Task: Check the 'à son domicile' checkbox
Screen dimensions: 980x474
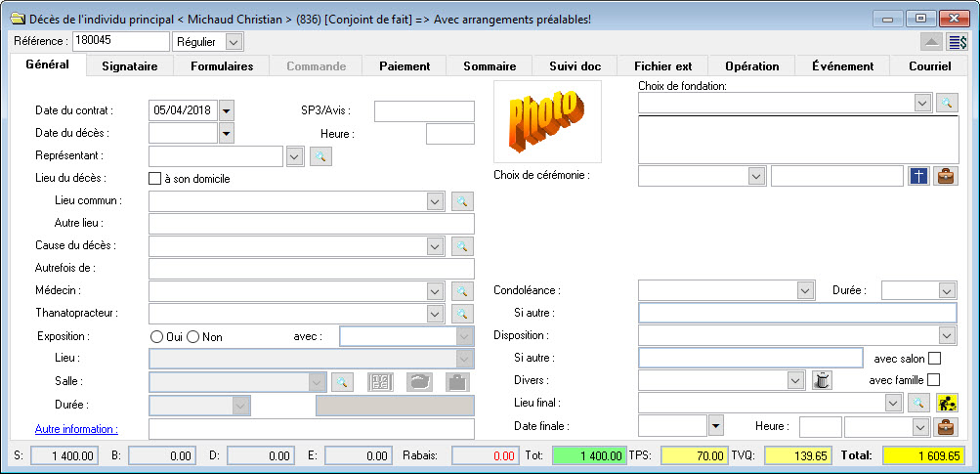Action: (154, 179)
